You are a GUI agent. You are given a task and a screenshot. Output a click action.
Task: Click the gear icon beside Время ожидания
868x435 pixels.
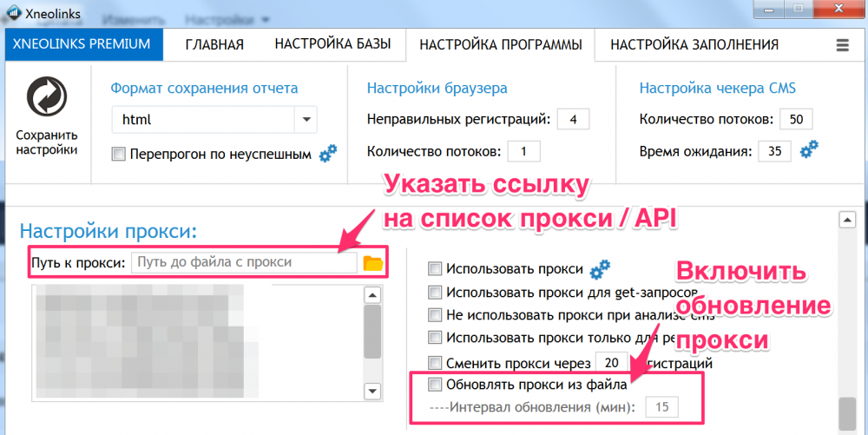[809, 148]
